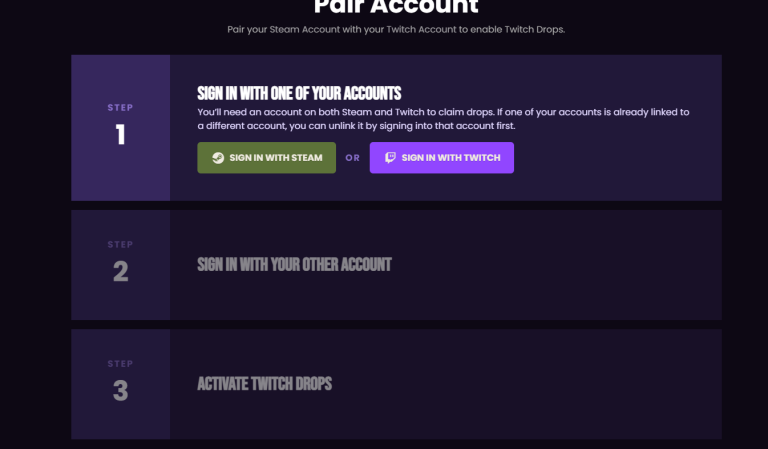Click the OR separator between sign-in buttons
Image resolution: width=768 pixels, height=449 pixels.
[352, 158]
